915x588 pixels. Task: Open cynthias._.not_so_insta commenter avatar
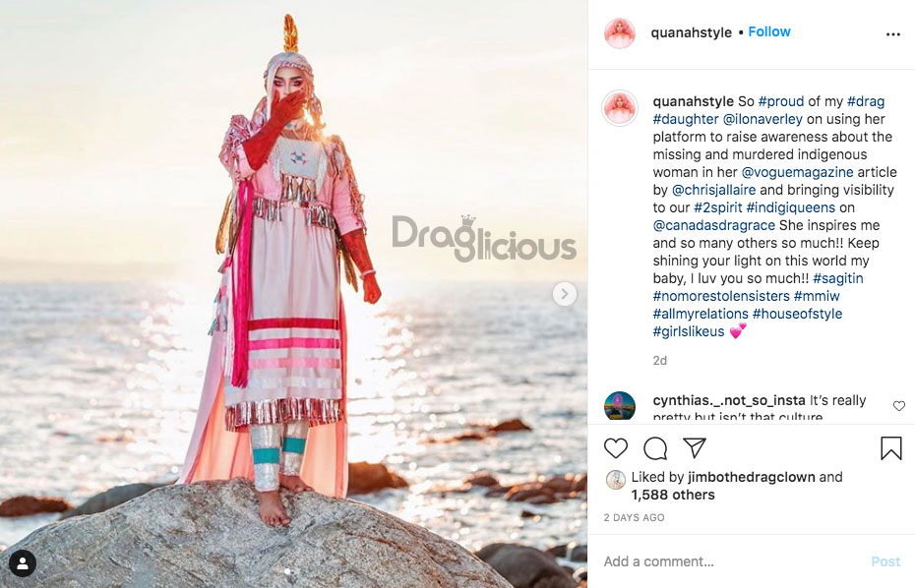coord(620,406)
